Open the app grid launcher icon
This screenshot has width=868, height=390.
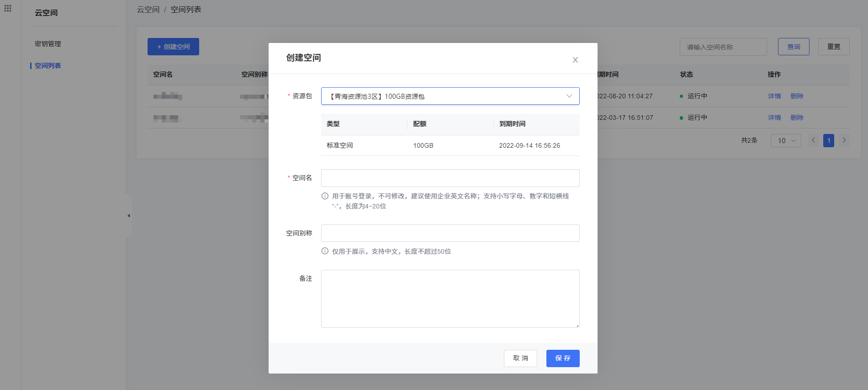pyautogui.click(x=8, y=8)
